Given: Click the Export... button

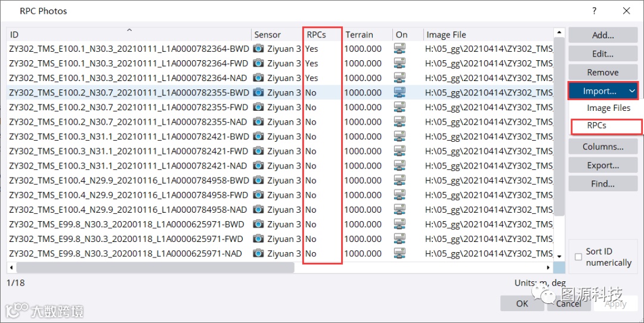Looking at the screenshot, I should (x=603, y=166).
